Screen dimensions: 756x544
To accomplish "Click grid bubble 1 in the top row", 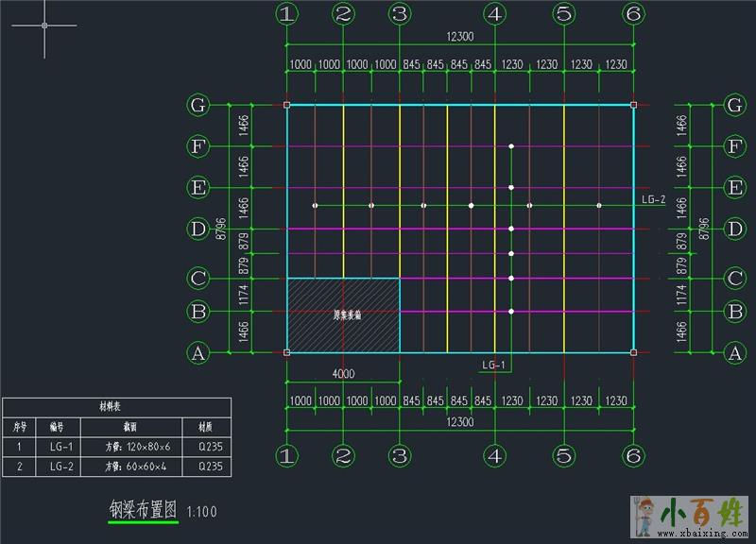I will 287,14.
